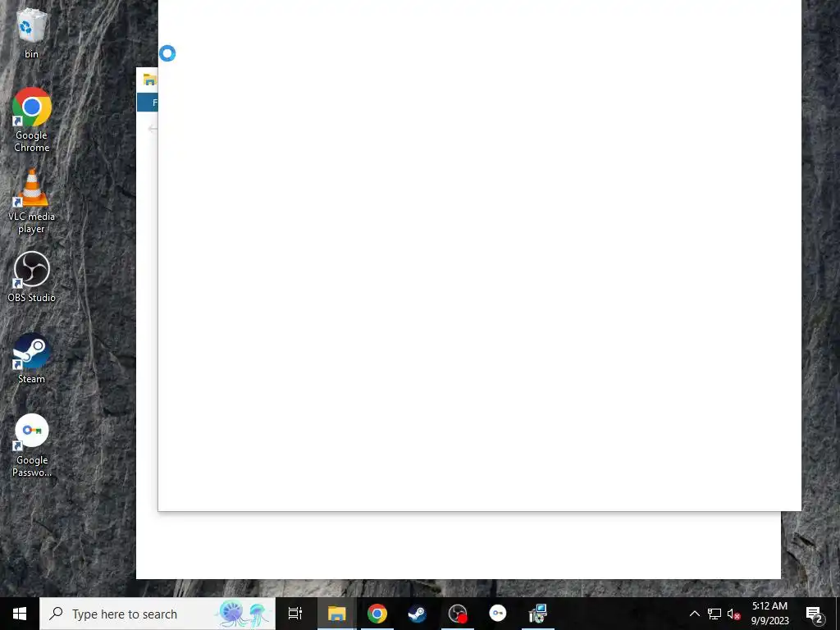This screenshot has width=840, height=630.
Task: Select the File Explorer taskbar icon
Action: coord(336,614)
